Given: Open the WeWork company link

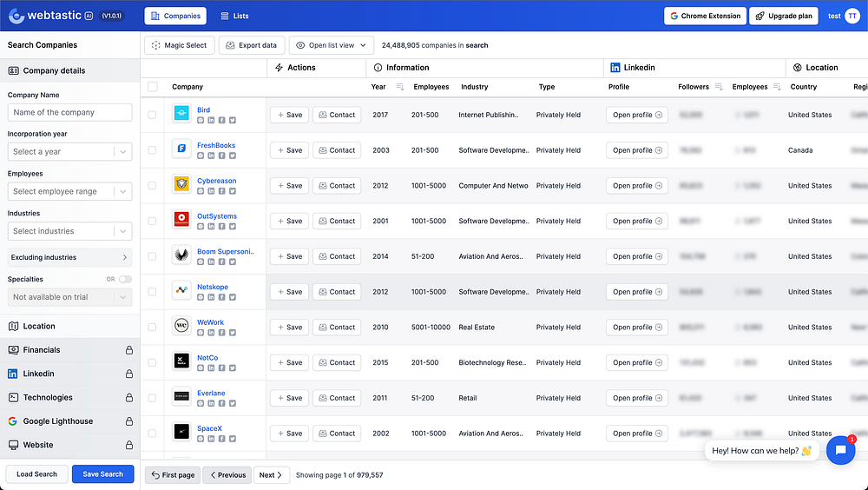Looking at the screenshot, I should [x=210, y=322].
